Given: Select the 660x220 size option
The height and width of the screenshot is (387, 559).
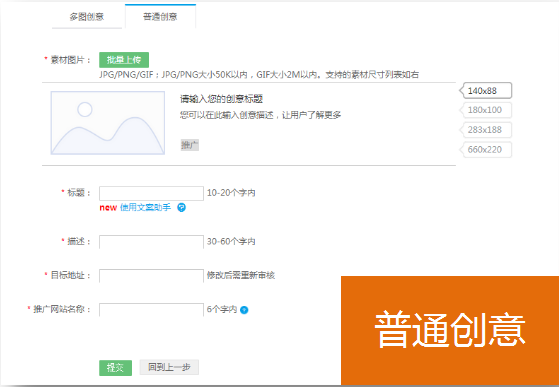Looking at the screenshot, I should click(x=486, y=150).
